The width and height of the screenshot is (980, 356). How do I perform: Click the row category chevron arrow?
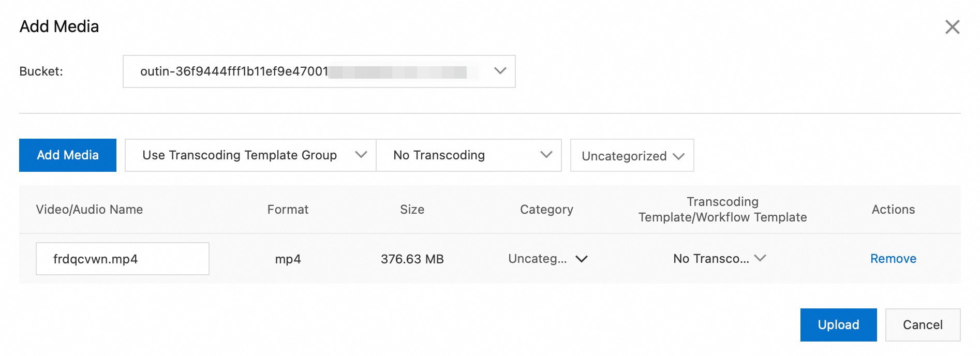coord(582,259)
